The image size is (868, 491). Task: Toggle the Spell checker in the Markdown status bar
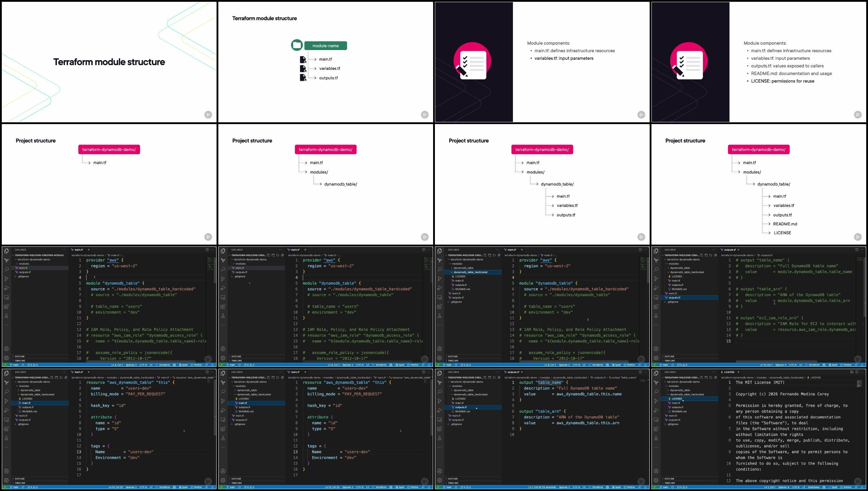(x=833, y=487)
